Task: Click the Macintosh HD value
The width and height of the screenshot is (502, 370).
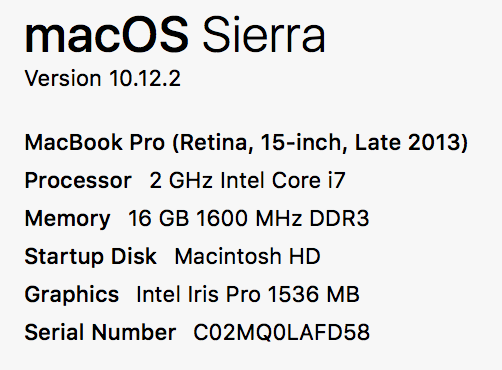Action: point(247,256)
